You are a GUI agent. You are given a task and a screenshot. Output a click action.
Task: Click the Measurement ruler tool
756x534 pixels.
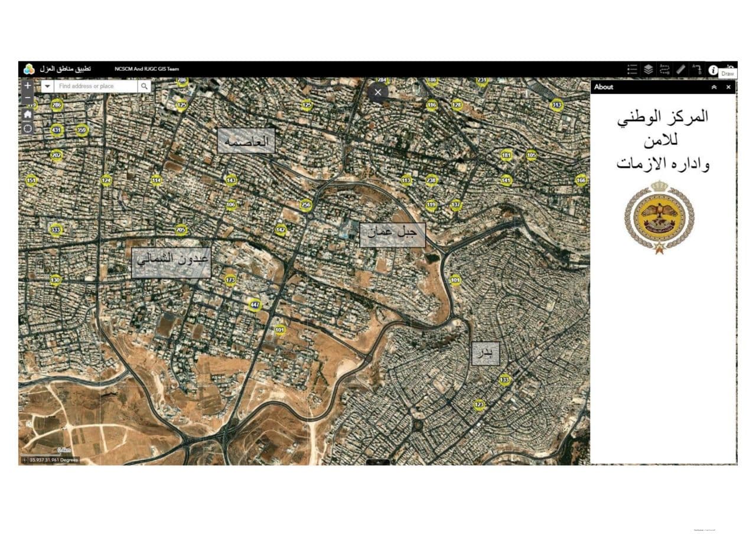pyautogui.click(x=680, y=70)
